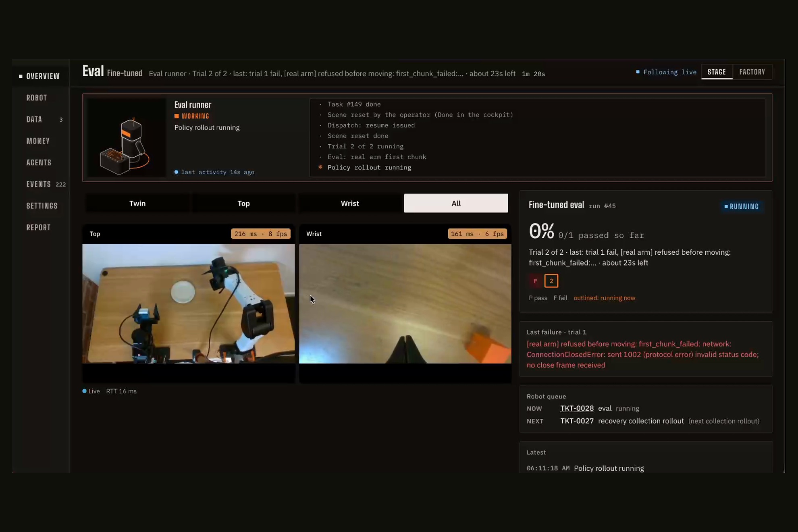Switch to the Stage view

(717, 72)
